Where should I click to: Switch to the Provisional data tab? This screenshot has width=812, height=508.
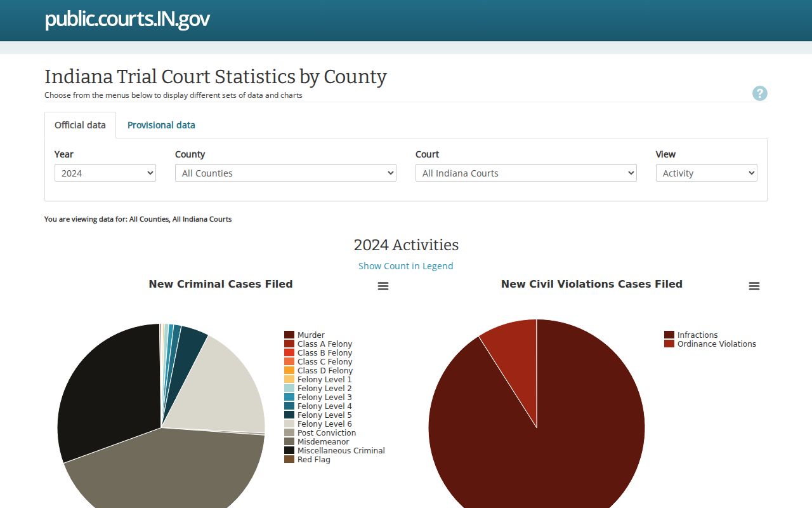[161, 125]
